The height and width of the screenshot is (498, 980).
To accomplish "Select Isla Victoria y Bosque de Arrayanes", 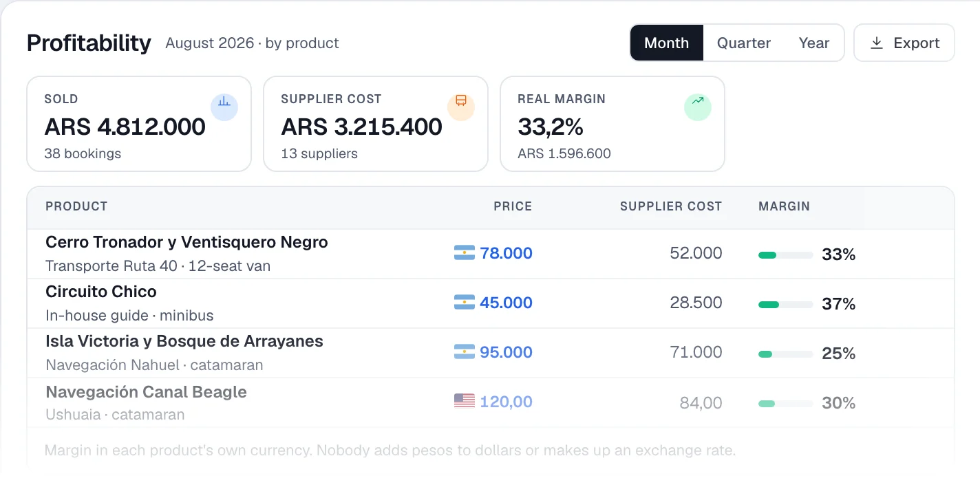I will click(x=184, y=341).
